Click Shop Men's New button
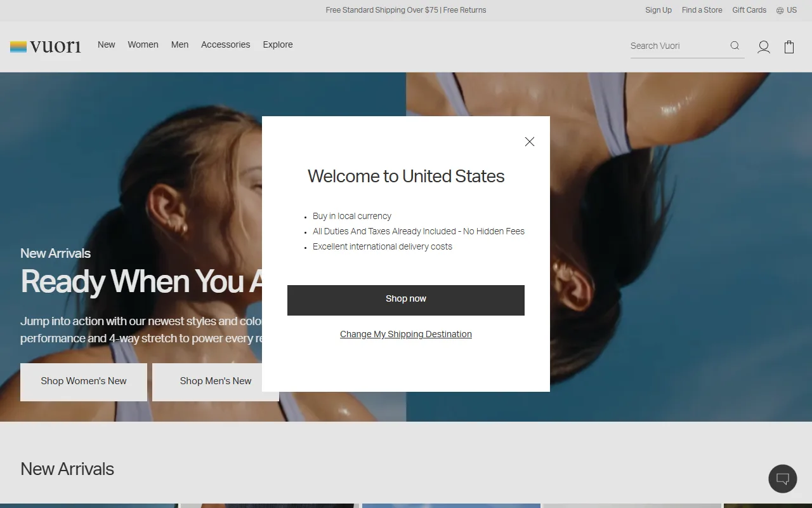Image resolution: width=812 pixels, height=508 pixels. coord(215,381)
